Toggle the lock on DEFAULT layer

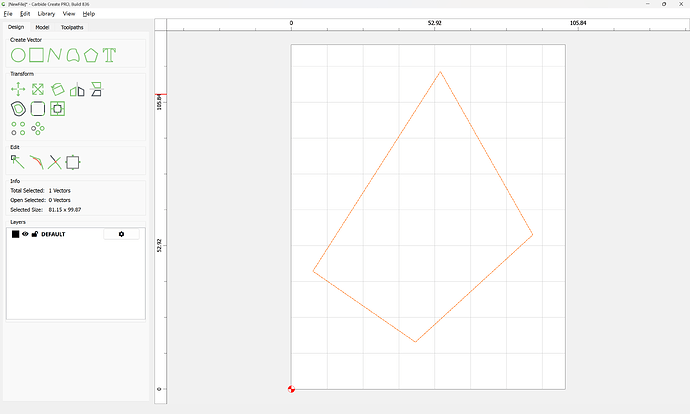[35, 234]
